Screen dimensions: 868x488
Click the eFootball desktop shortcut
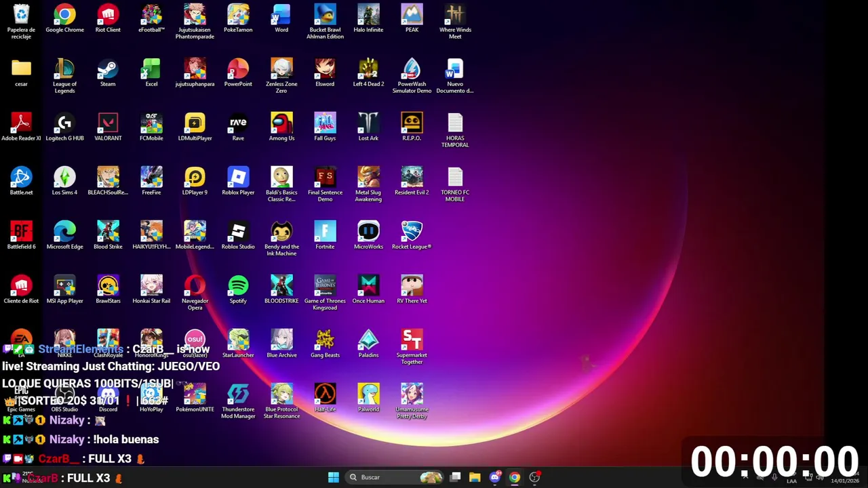coord(151,18)
